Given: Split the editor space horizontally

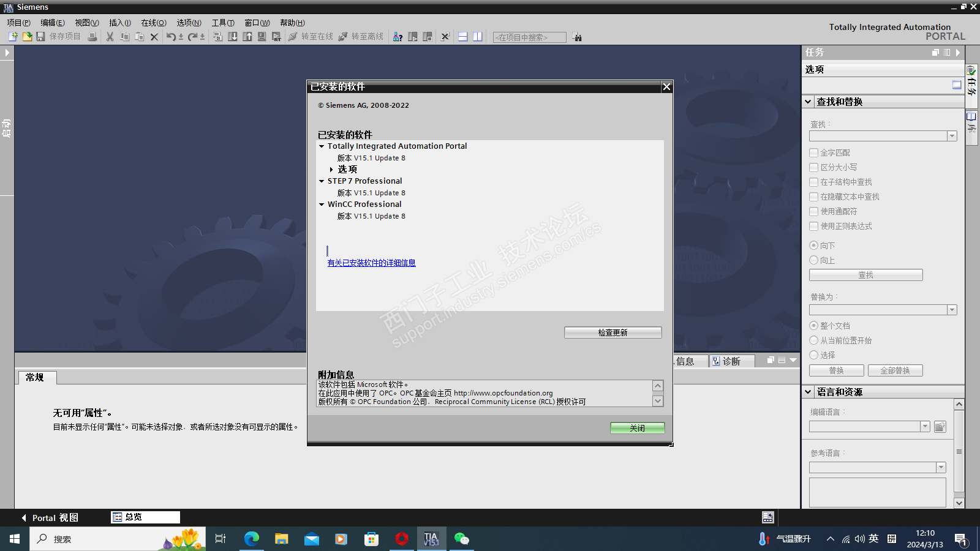Looking at the screenshot, I should click(463, 37).
